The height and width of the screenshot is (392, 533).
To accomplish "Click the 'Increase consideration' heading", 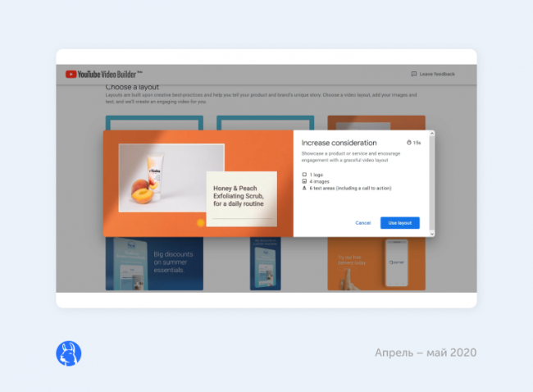I will 339,144.
